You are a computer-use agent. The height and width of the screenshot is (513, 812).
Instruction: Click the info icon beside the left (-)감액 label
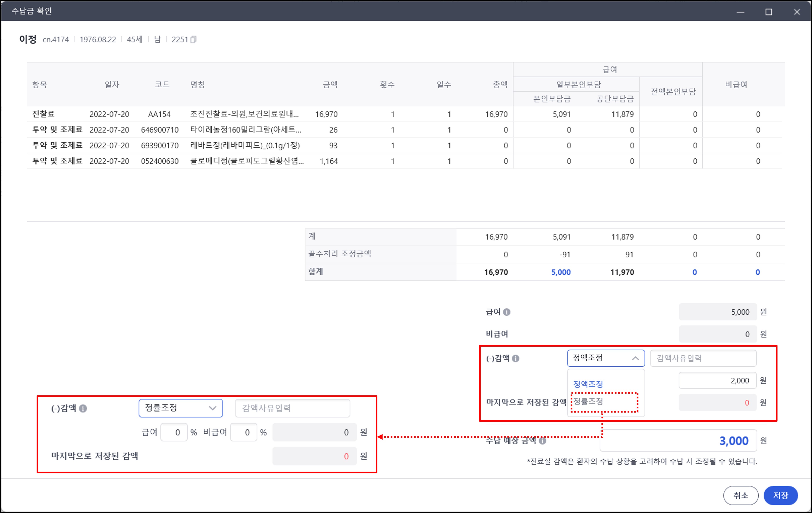(x=83, y=408)
